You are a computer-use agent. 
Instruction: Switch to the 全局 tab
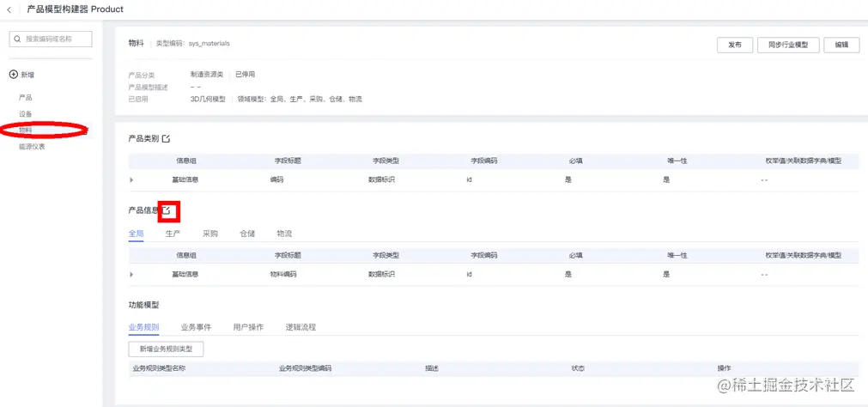[137, 234]
